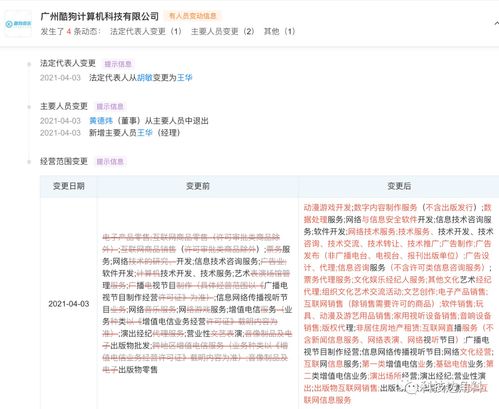
Task: Select the 变更日期 column header
Action: (69, 186)
